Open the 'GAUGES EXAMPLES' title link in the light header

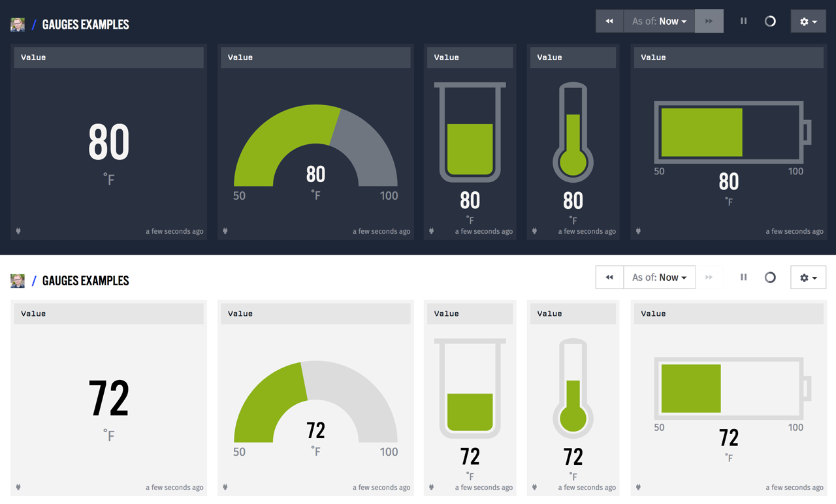[86, 281]
